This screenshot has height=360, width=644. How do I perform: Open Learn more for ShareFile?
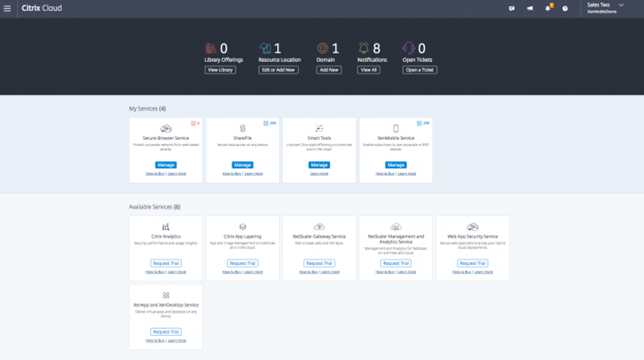(x=254, y=174)
